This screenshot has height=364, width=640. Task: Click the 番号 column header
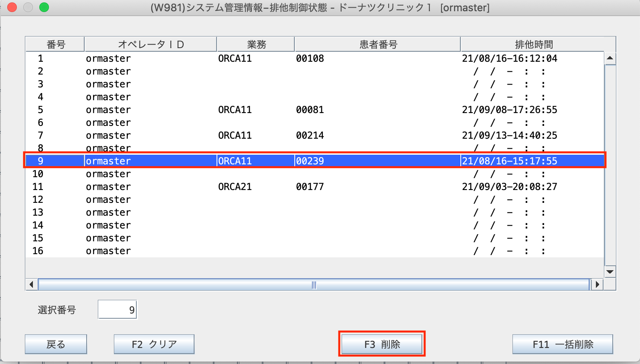click(55, 44)
